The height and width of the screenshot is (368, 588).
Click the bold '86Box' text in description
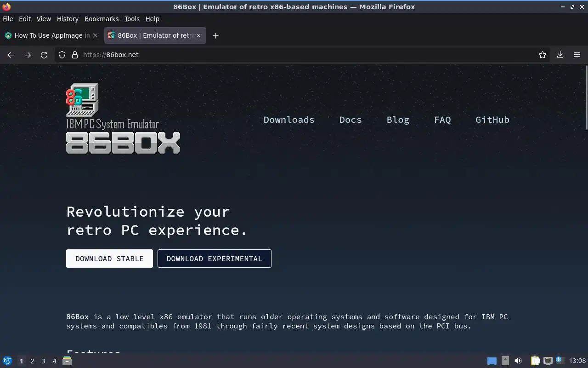click(x=78, y=317)
